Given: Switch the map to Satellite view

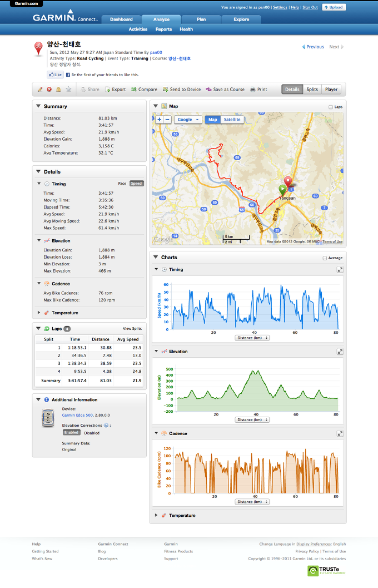Looking at the screenshot, I should pos(232,120).
